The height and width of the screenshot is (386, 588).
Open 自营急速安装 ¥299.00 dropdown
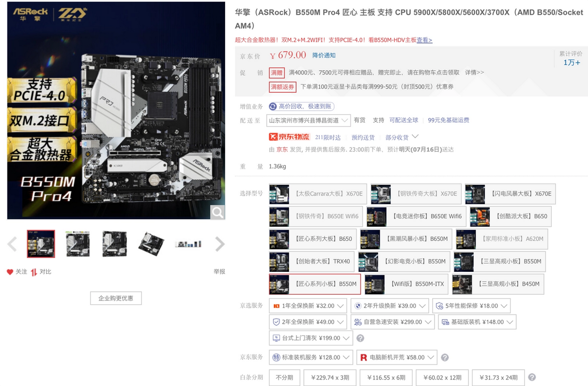392,322
